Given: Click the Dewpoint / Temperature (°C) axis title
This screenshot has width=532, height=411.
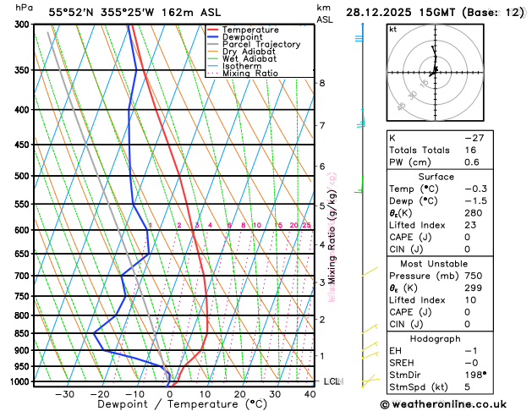Looking at the screenshot, I should point(183,404).
